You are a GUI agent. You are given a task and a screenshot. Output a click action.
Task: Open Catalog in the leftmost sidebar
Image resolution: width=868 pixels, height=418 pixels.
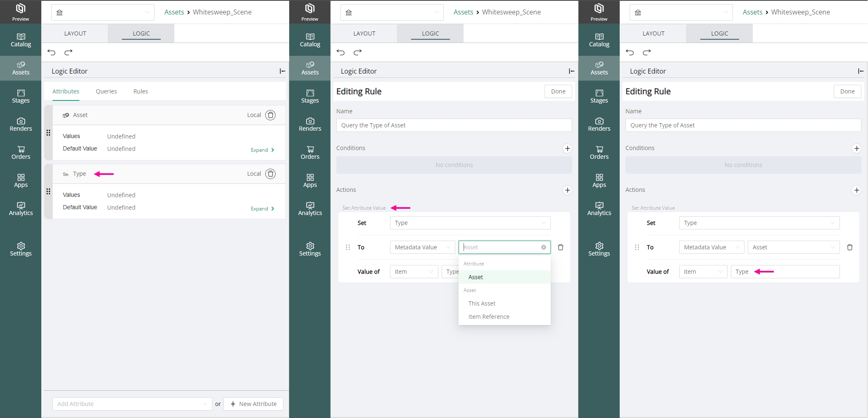pyautogui.click(x=21, y=40)
